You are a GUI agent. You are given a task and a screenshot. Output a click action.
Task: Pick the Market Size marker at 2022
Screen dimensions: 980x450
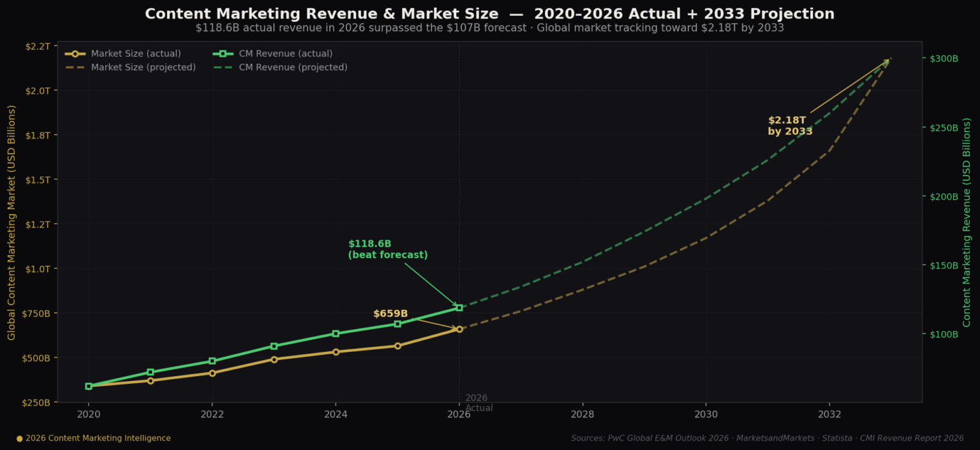(212, 373)
